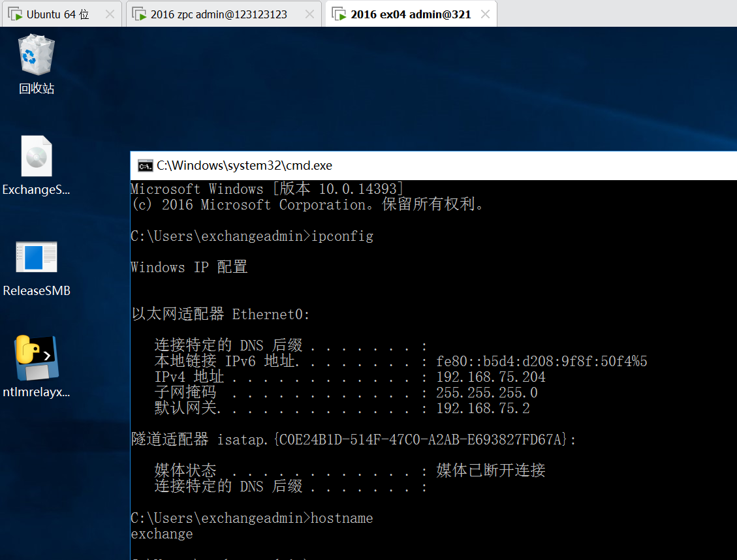The height and width of the screenshot is (560, 737).
Task: Click the Microsoft Windows version 10.0.14393 line
Action: (267, 189)
